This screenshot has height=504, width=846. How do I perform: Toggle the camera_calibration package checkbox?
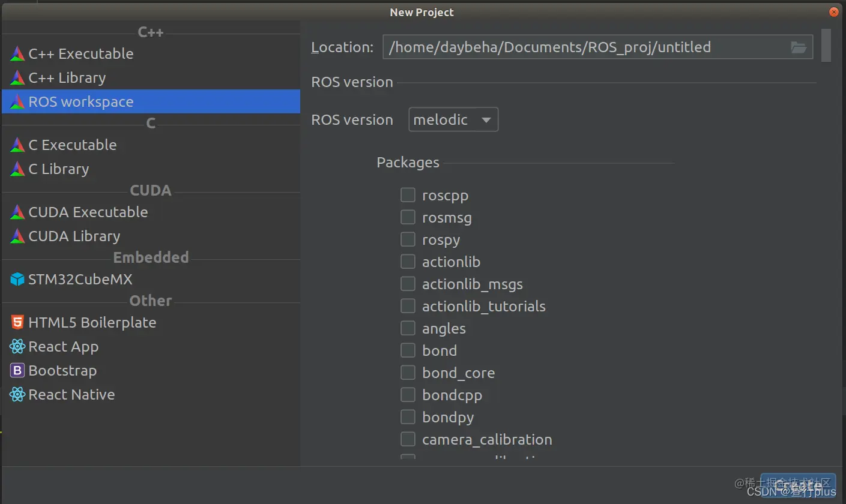tap(408, 439)
